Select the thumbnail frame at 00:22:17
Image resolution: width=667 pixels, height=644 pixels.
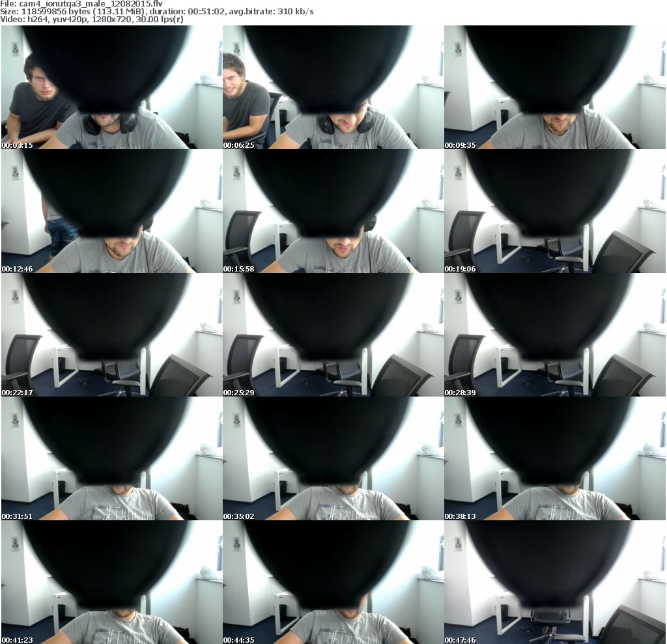(x=112, y=335)
